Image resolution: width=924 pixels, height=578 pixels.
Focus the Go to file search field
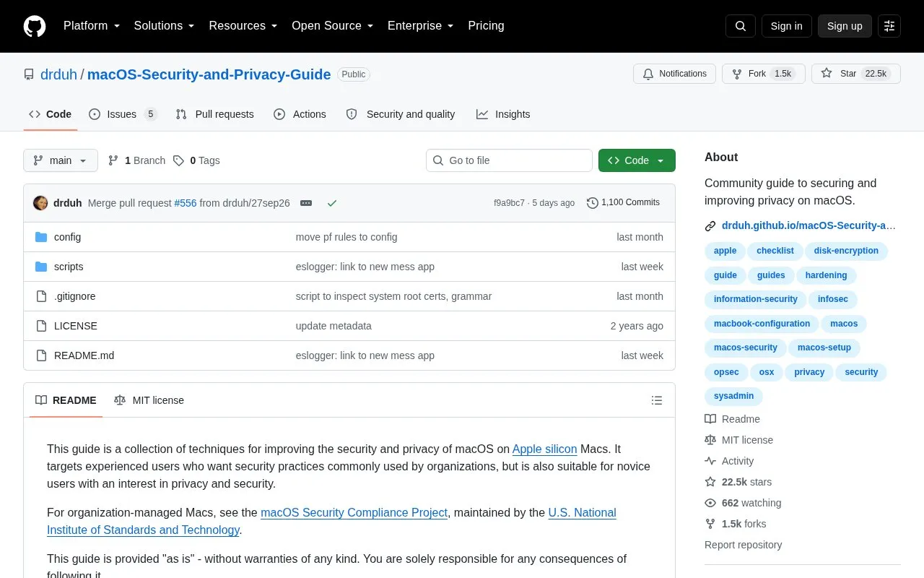point(509,160)
